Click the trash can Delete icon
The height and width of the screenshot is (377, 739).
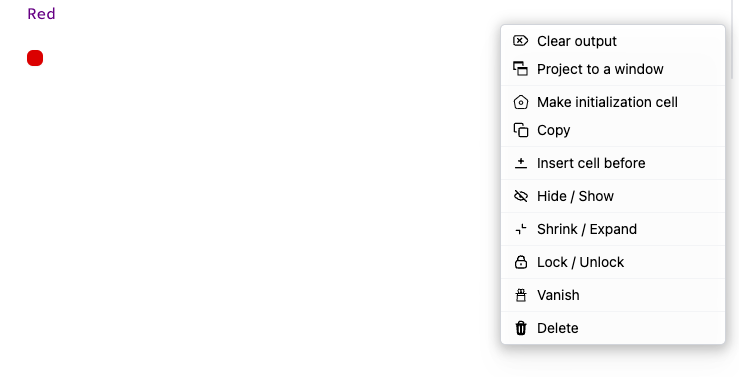coord(520,328)
